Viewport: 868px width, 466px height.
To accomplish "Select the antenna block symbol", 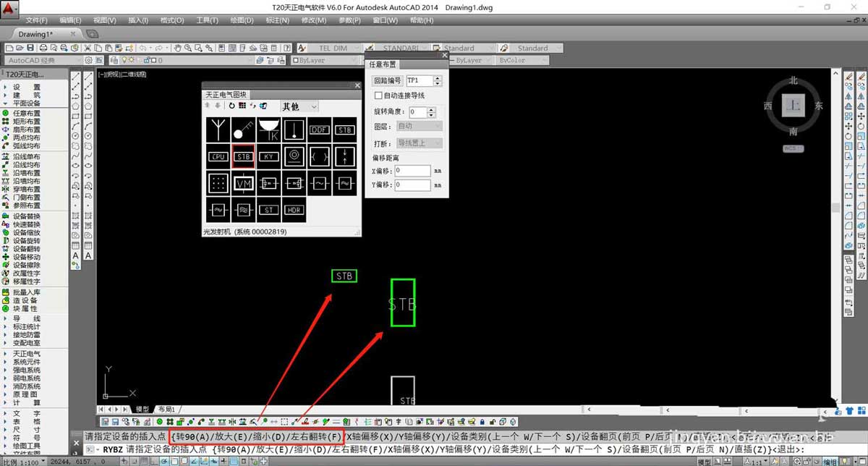I will coord(218,130).
